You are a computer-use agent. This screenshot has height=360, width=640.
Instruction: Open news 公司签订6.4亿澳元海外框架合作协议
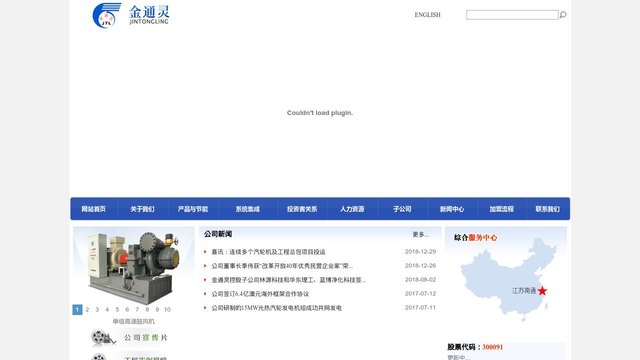pyautogui.click(x=260, y=294)
